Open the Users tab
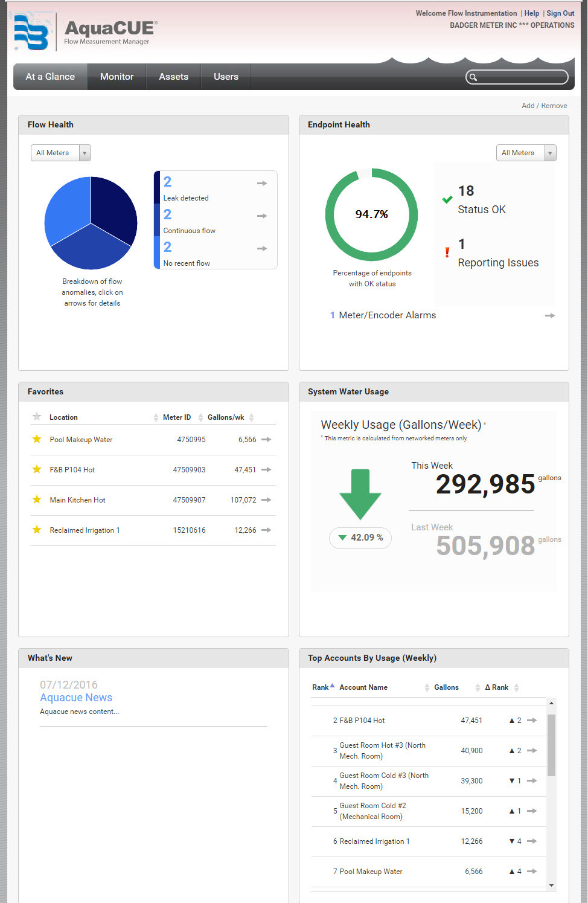Viewport: 588px width, 903px height. pos(226,77)
